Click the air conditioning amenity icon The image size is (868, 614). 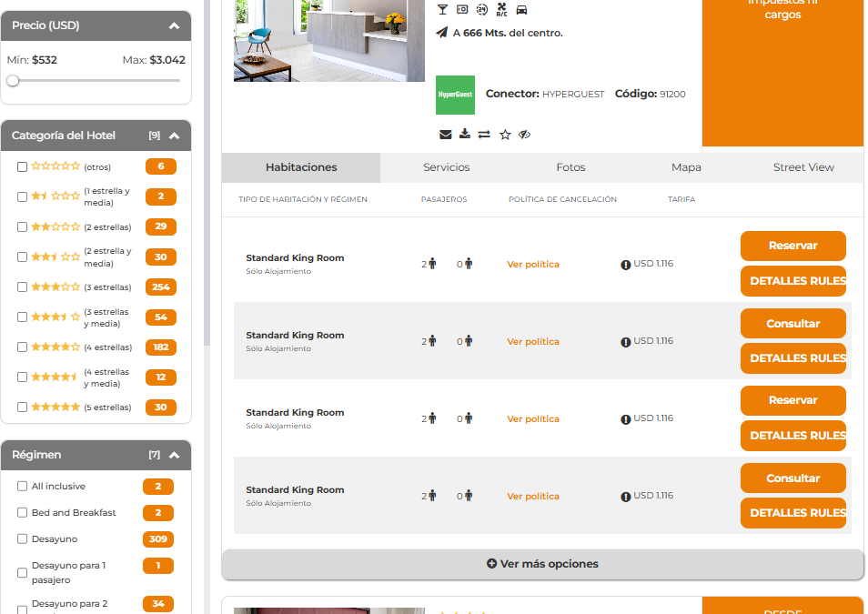click(501, 10)
